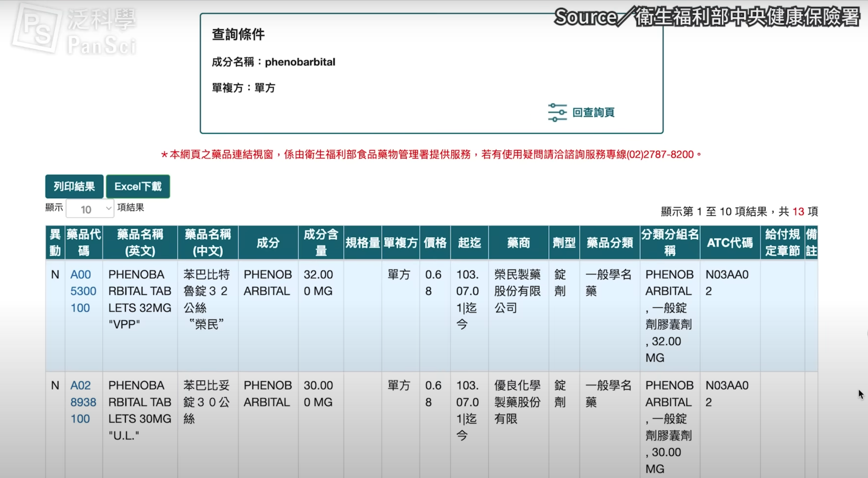Open the results-per-page dropdown showing 10
This screenshot has height=478, width=868.
90,209
